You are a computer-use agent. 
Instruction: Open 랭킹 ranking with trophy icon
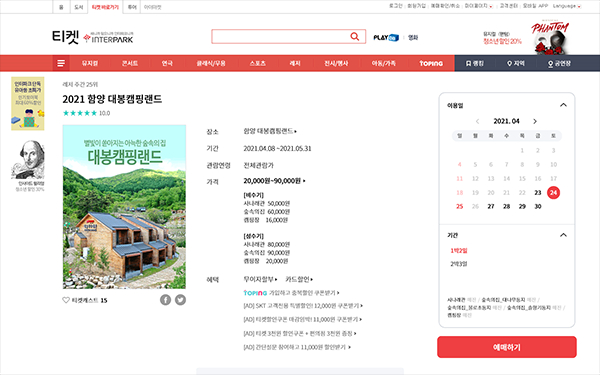(474, 63)
